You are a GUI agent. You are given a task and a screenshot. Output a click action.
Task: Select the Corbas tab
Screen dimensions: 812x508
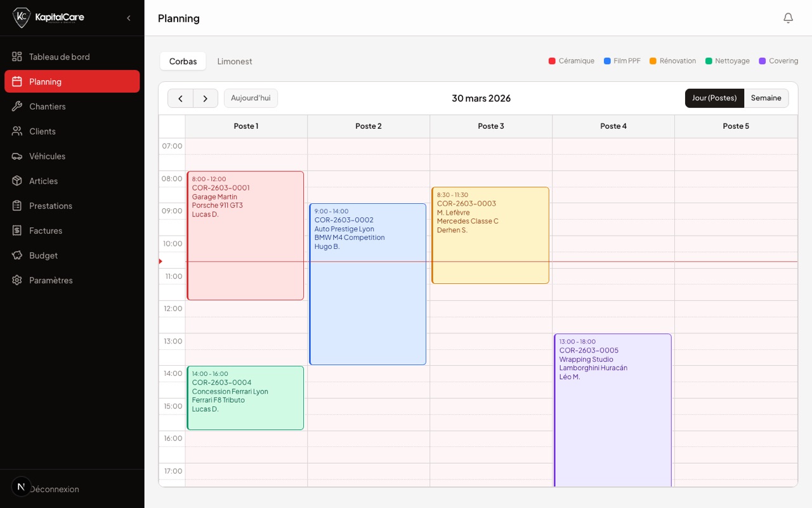(183, 61)
